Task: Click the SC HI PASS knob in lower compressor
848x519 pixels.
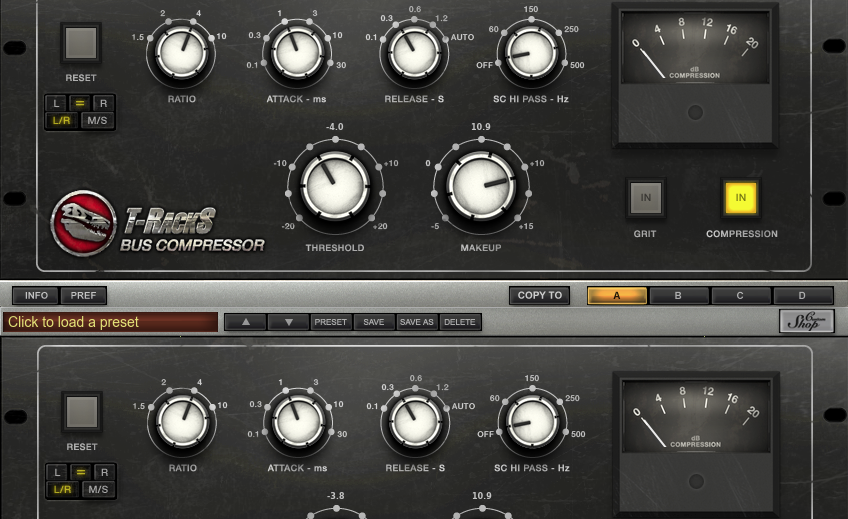Action: (533, 422)
